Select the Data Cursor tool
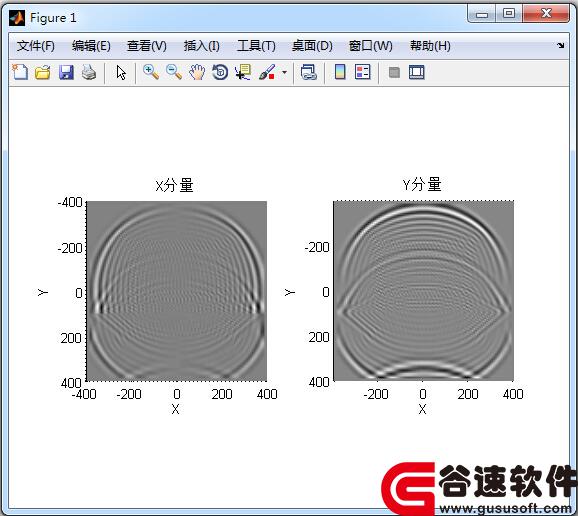The image size is (578, 516). click(x=243, y=72)
